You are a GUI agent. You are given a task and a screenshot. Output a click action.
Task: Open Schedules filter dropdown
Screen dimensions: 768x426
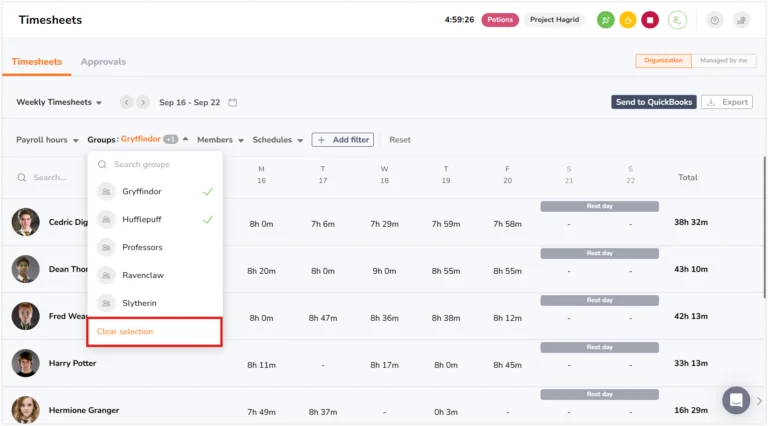(x=278, y=140)
